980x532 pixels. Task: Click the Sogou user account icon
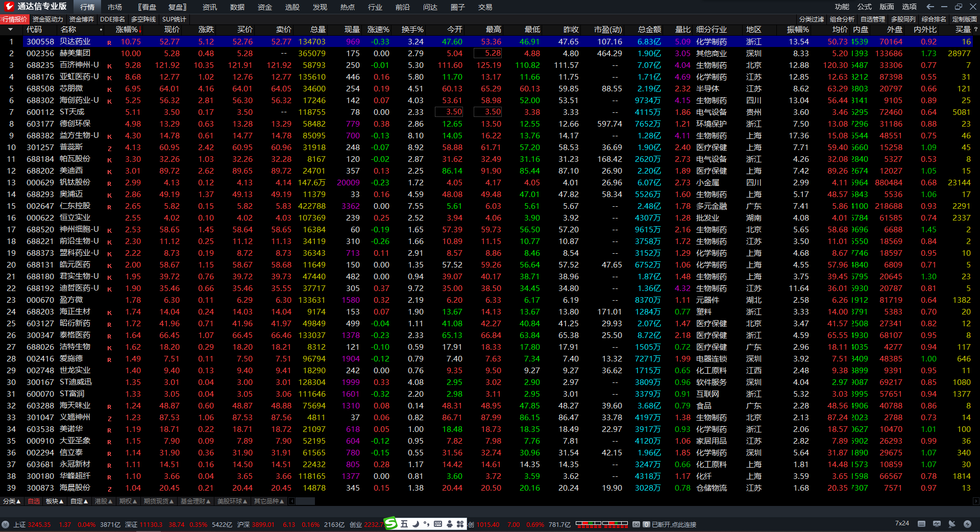(449, 524)
